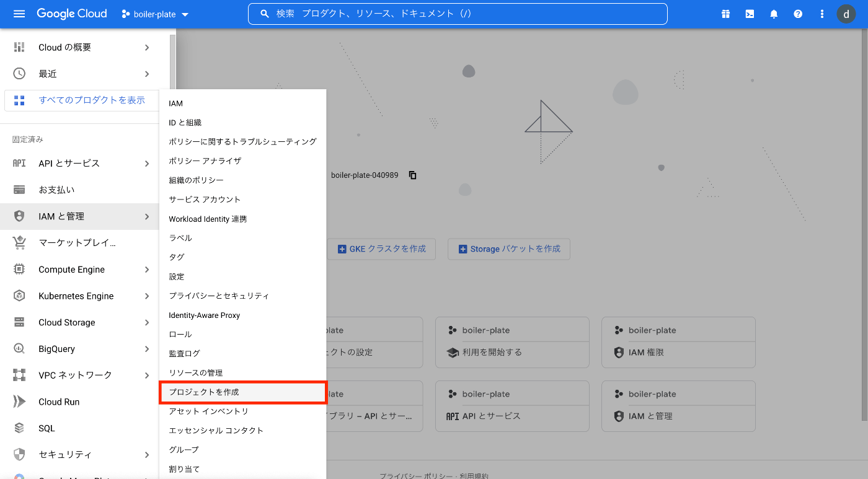Open the account avatar labeled d

click(x=846, y=14)
